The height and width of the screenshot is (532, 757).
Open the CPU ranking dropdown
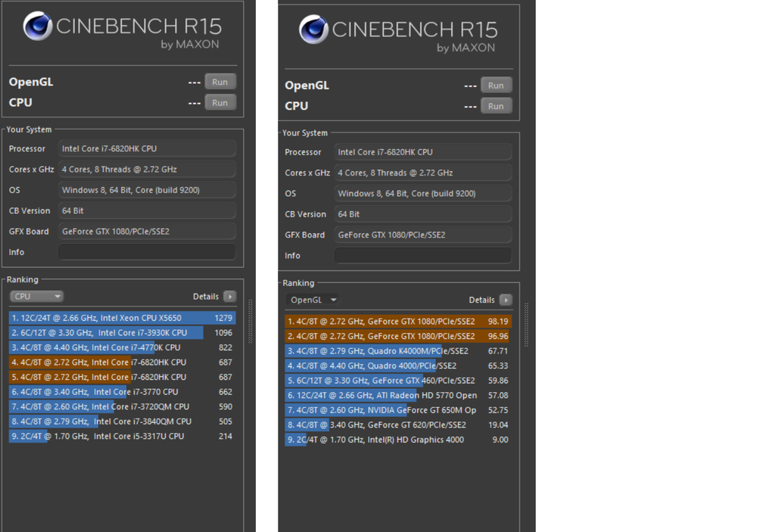point(36,297)
